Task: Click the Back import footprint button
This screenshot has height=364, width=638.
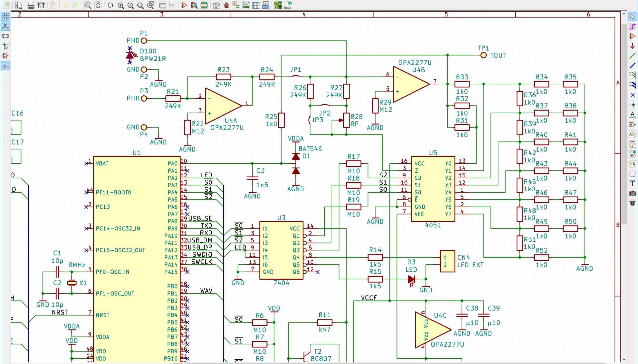Action: tap(288, 5)
